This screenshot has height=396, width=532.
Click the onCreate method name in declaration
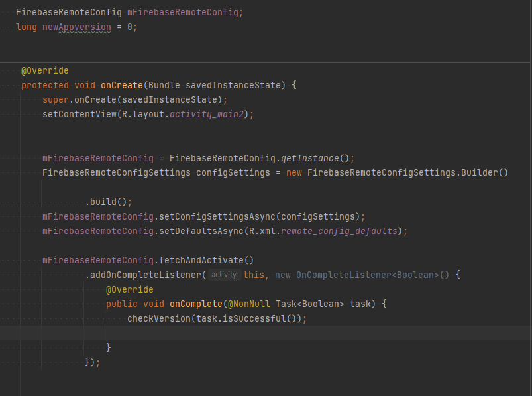tap(122, 86)
